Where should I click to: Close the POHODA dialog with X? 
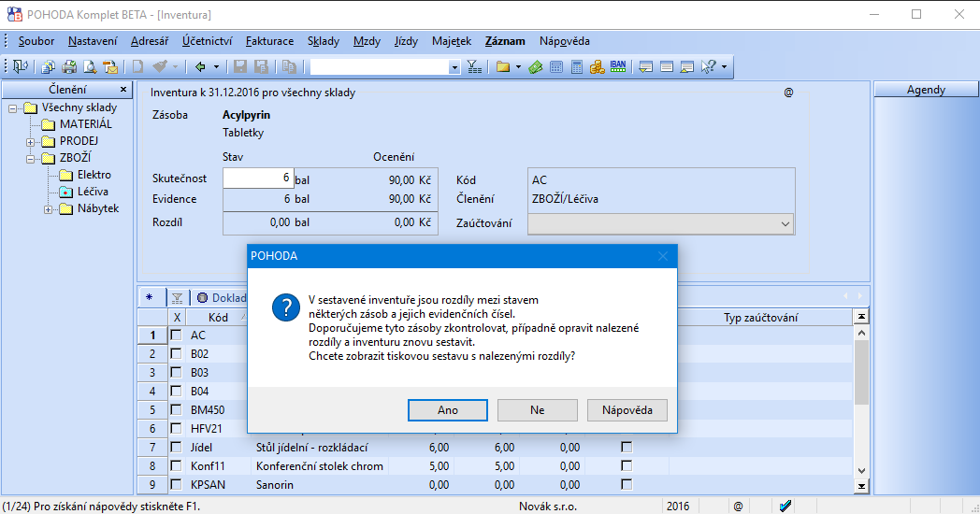point(662,256)
